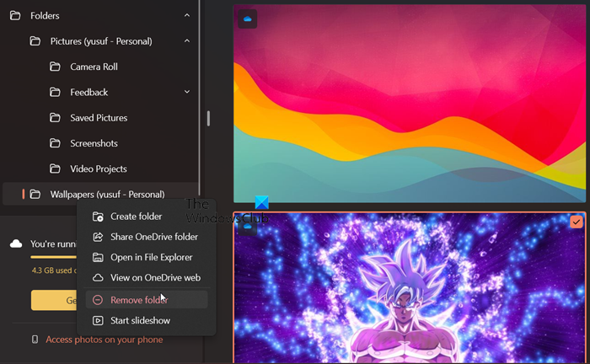This screenshot has width=590, height=364.
Task: Open the Access photos on your phone link
Action: [105, 340]
